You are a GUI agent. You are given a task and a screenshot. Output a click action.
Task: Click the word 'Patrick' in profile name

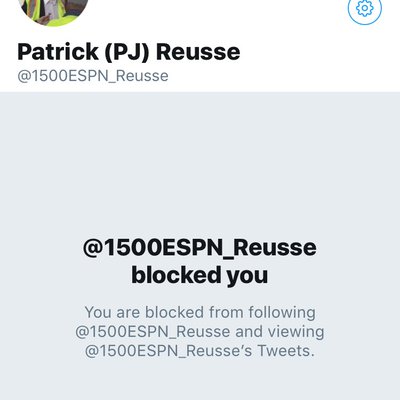point(58,52)
